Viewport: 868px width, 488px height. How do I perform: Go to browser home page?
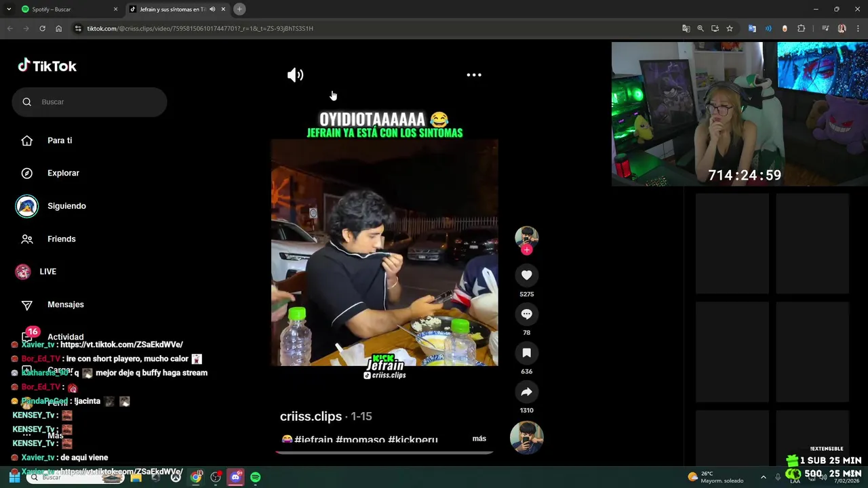tap(58, 28)
